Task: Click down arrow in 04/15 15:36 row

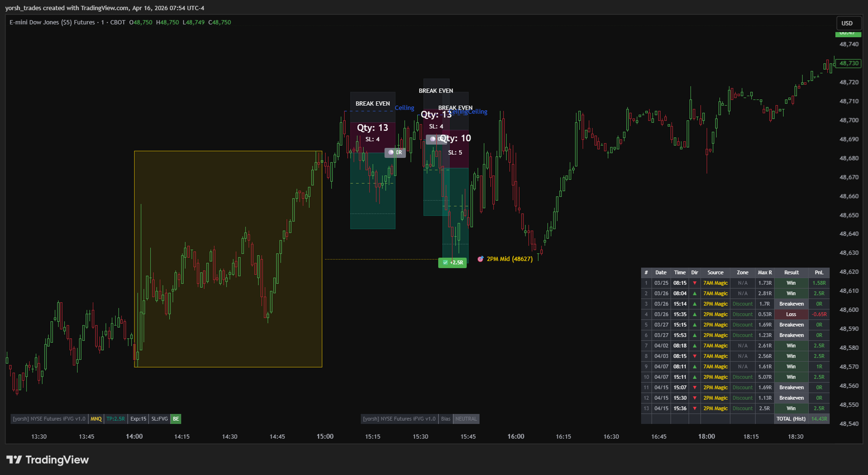Action: pos(694,408)
